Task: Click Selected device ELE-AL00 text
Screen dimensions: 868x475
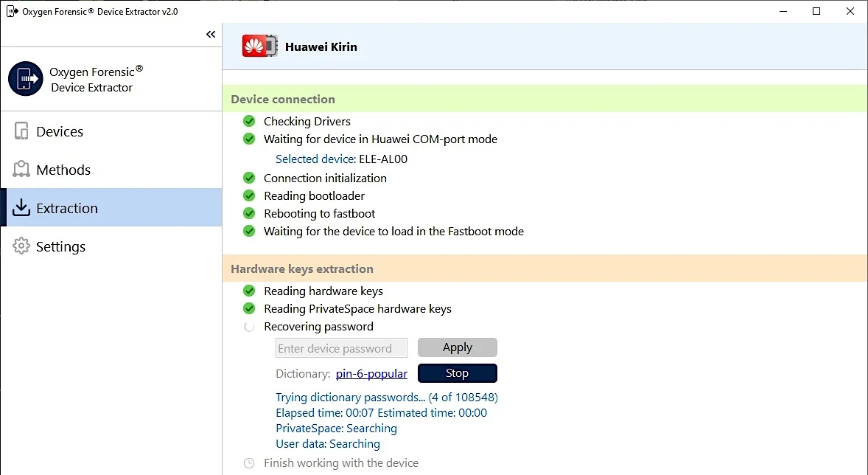Action: tap(342, 159)
